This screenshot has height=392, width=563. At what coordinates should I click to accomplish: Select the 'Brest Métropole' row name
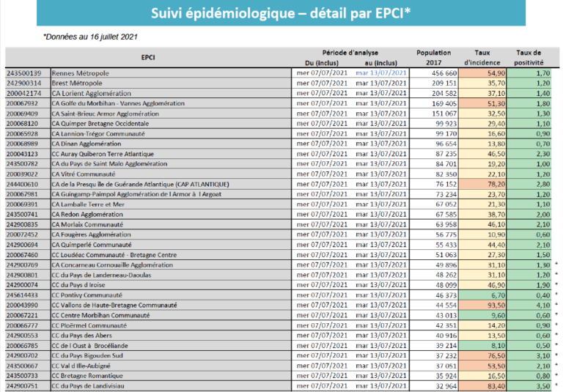click(77, 84)
